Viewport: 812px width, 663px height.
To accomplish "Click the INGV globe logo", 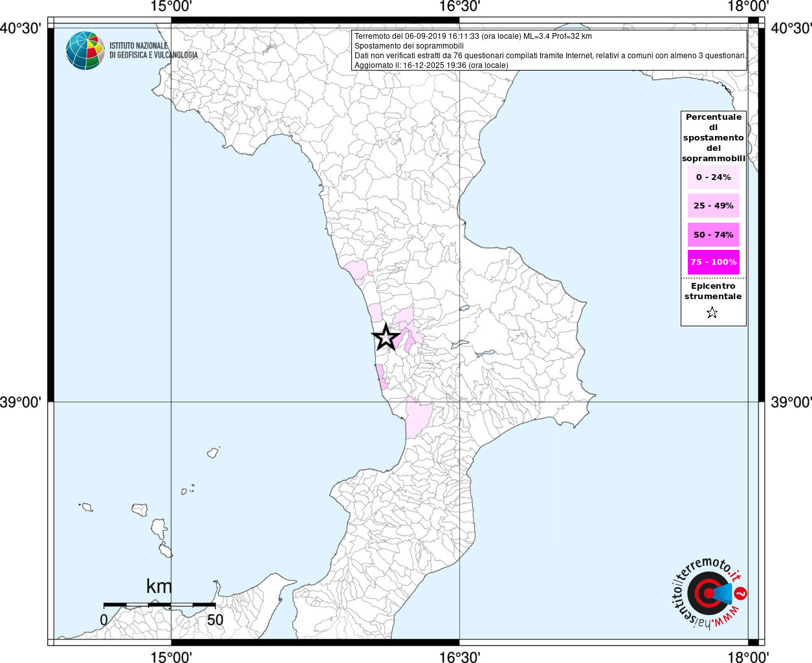I will (85, 51).
